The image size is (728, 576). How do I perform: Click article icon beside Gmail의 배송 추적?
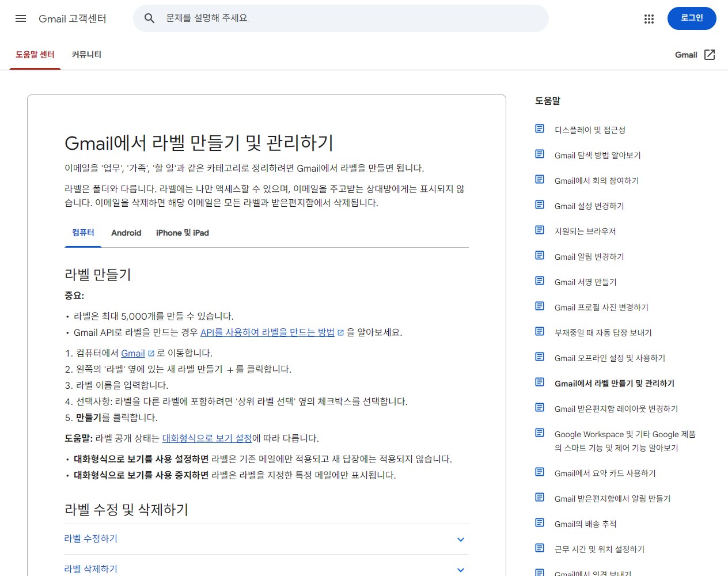540,522
